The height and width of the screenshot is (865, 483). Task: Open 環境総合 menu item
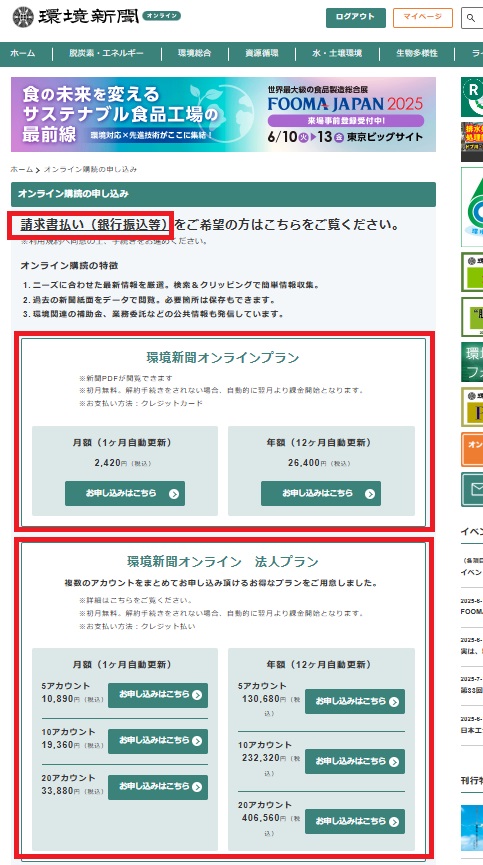pos(195,54)
